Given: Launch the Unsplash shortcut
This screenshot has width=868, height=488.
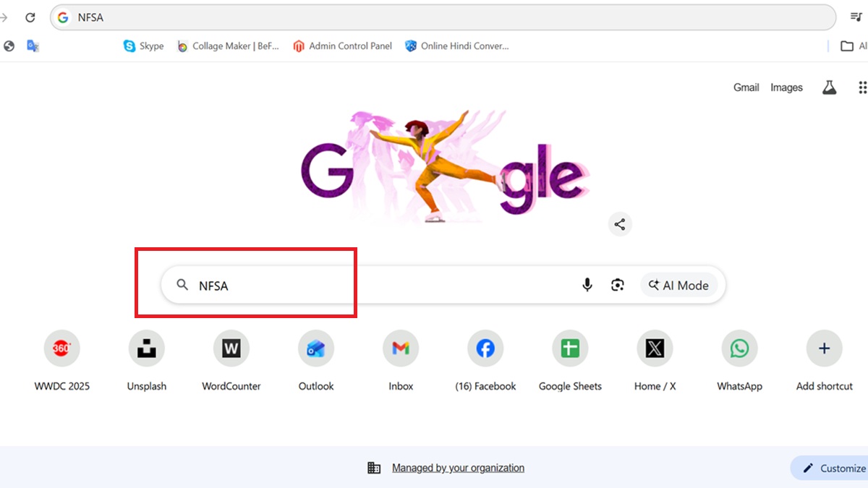Looking at the screenshot, I should click(147, 349).
